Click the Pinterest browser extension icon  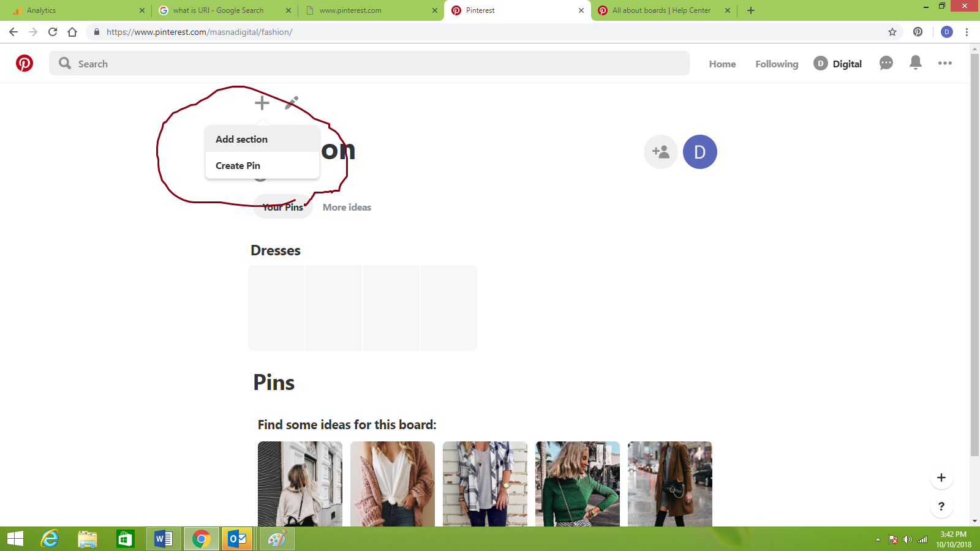[918, 32]
